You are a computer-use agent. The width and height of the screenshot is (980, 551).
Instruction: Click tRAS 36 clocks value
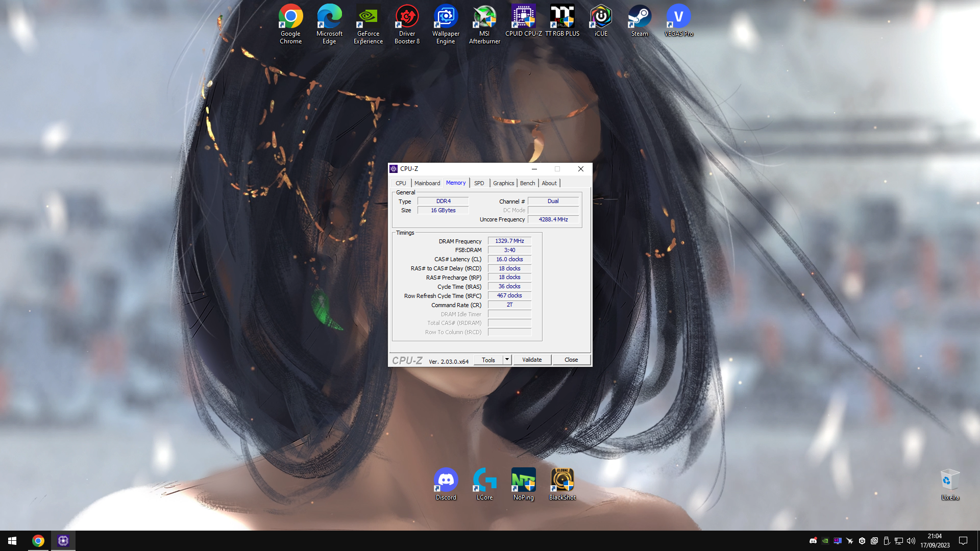point(509,286)
